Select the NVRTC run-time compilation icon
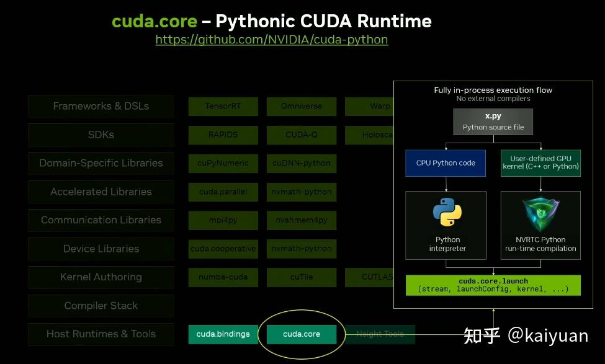The height and width of the screenshot is (364, 605). [x=540, y=214]
